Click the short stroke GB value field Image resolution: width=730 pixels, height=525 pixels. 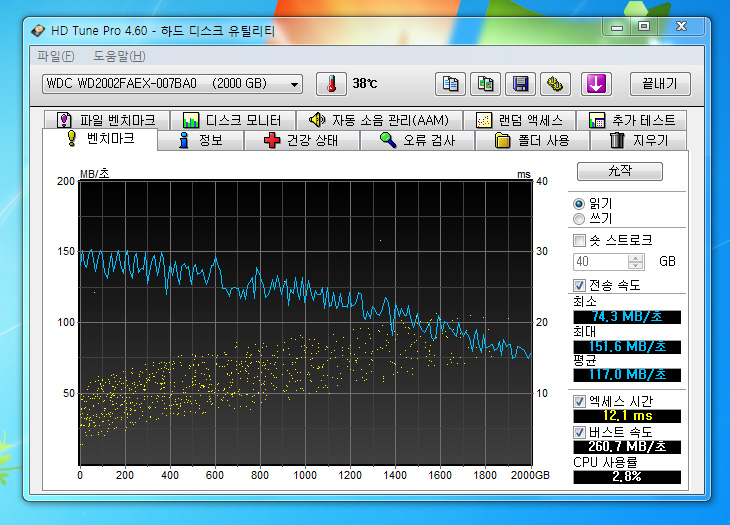pos(601,262)
